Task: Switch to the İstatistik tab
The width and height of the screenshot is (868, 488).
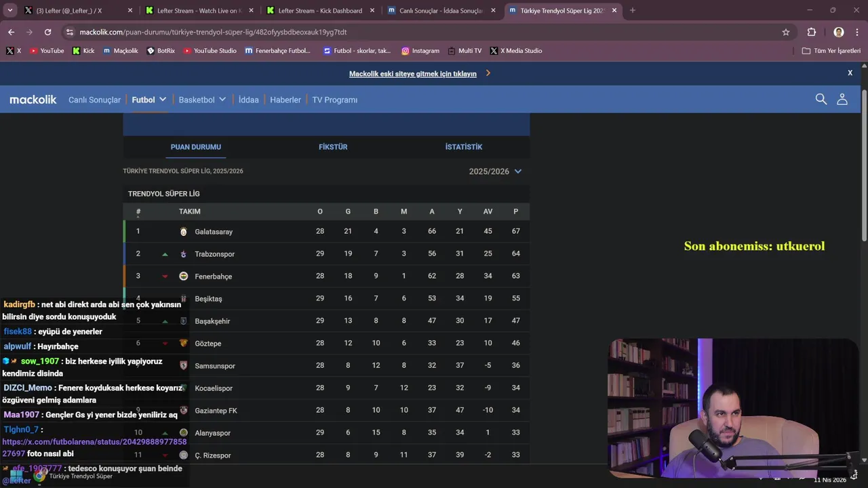Action: 464,147
